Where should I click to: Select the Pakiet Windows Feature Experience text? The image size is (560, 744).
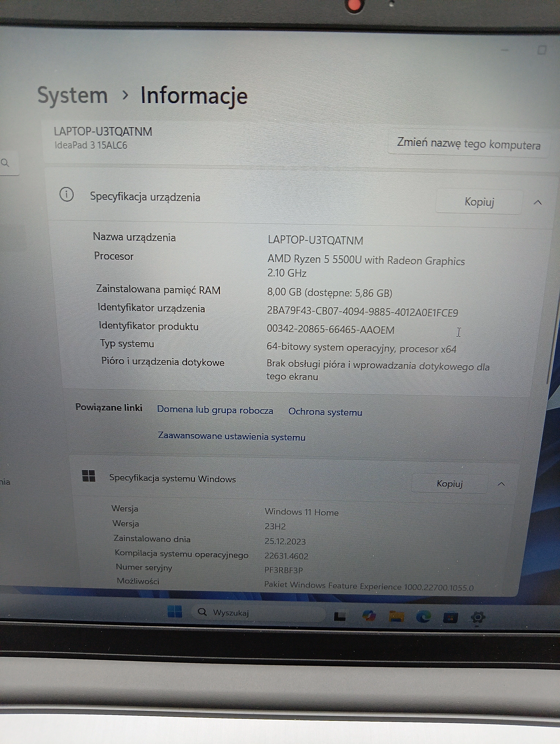pos(369,586)
